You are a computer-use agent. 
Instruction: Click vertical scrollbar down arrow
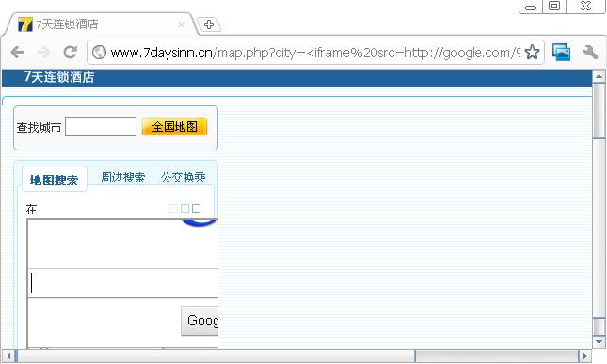click(x=599, y=342)
